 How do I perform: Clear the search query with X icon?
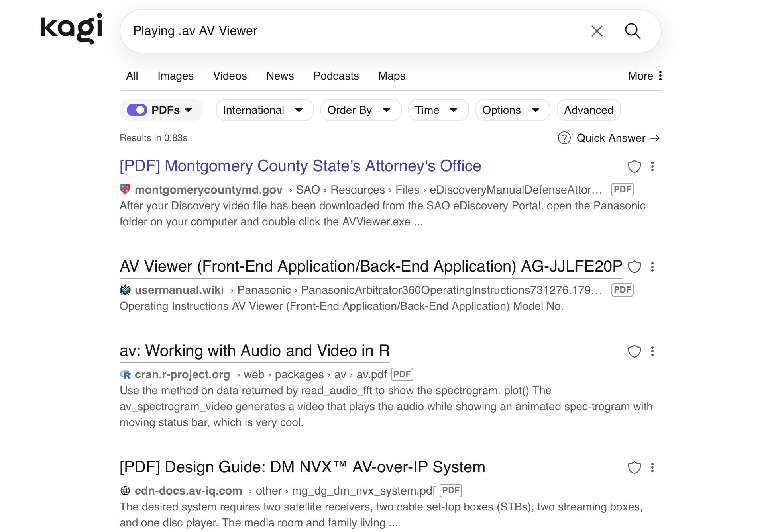point(597,31)
